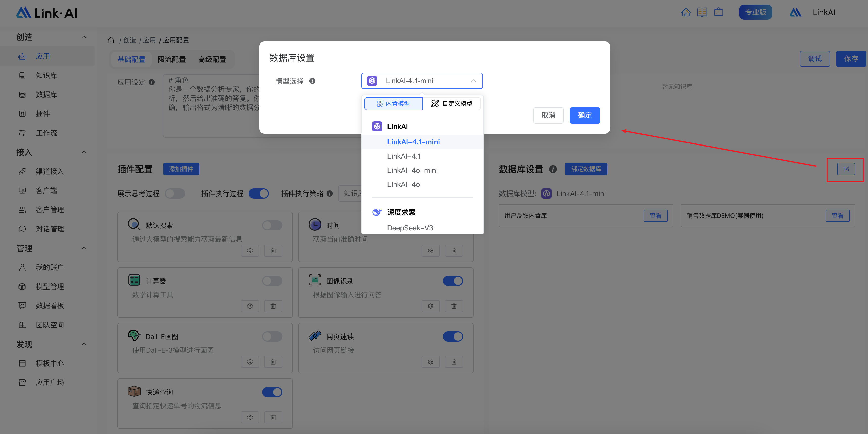Delete the 默认搜索 plugin via trash icon
The image size is (868, 434).
[273, 251]
